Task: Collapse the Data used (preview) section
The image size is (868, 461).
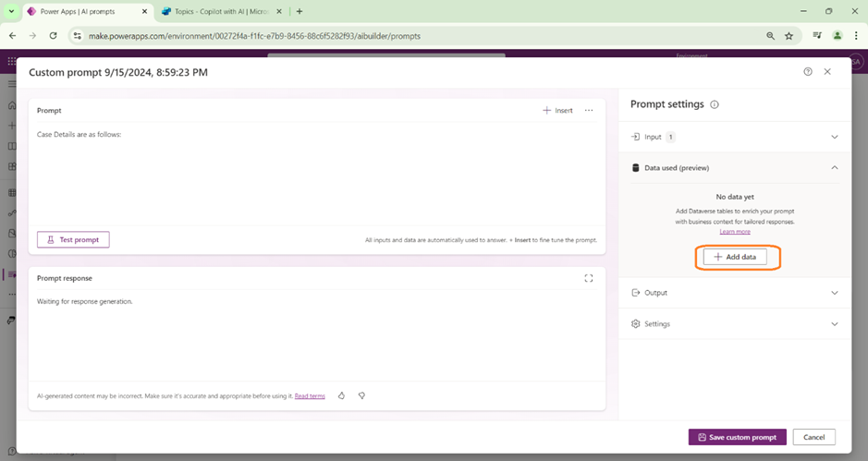Action: [834, 168]
